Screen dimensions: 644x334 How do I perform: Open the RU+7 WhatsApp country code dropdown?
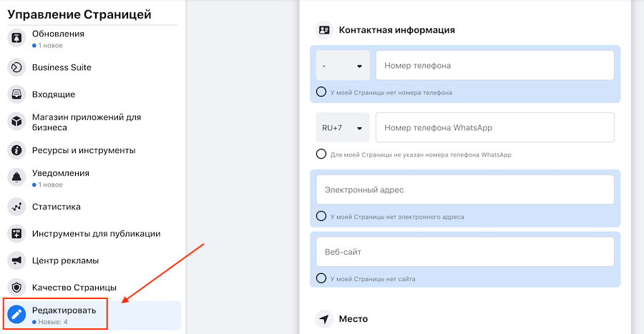(343, 128)
